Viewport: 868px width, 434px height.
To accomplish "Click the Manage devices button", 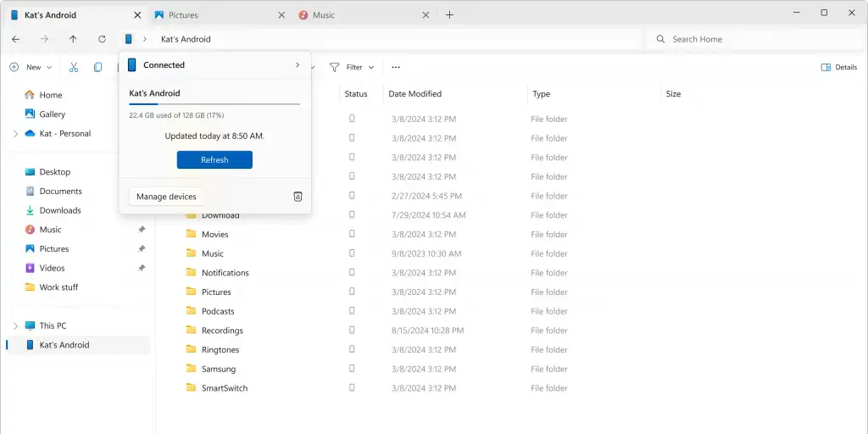I will pyautogui.click(x=166, y=197).
